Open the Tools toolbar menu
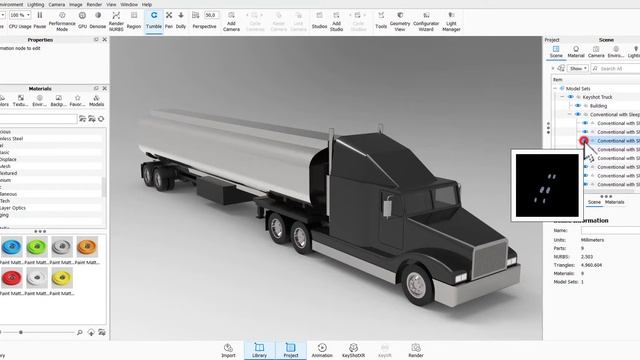 [381, 20]
